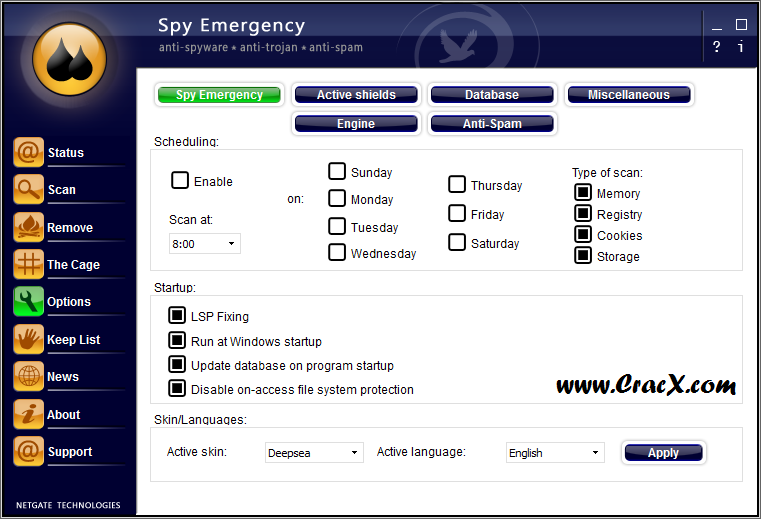761x519 pixels.
Task: Click the green Options wrench icon
Action: (29, 301)
